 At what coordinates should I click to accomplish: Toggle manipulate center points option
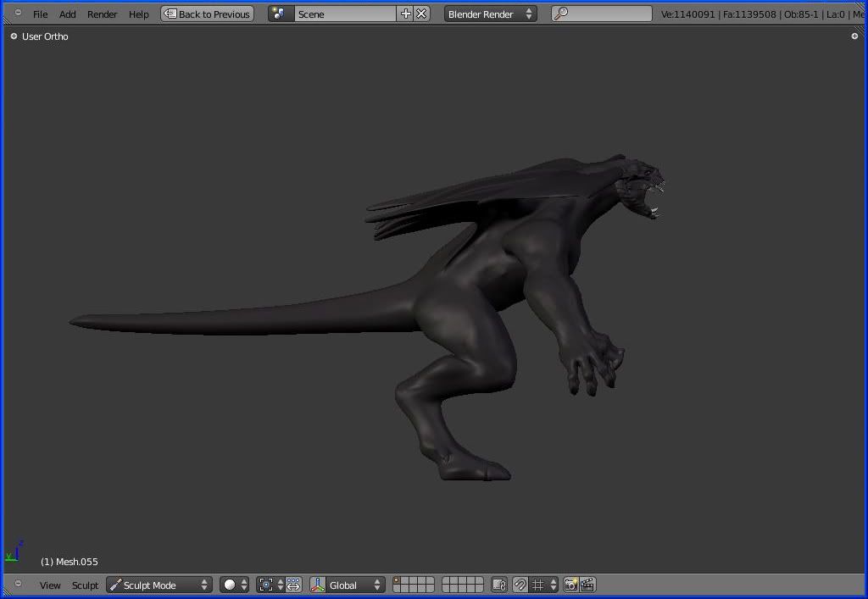click(293, 585)
